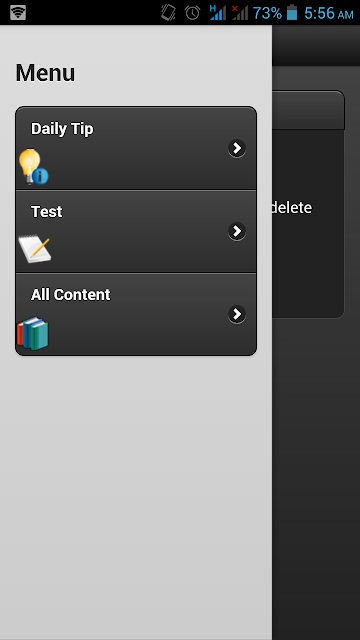The width and height of the screenshot is (360, 640).
Task: Tap the notepad and pencil Test icon
Action: 35,248
